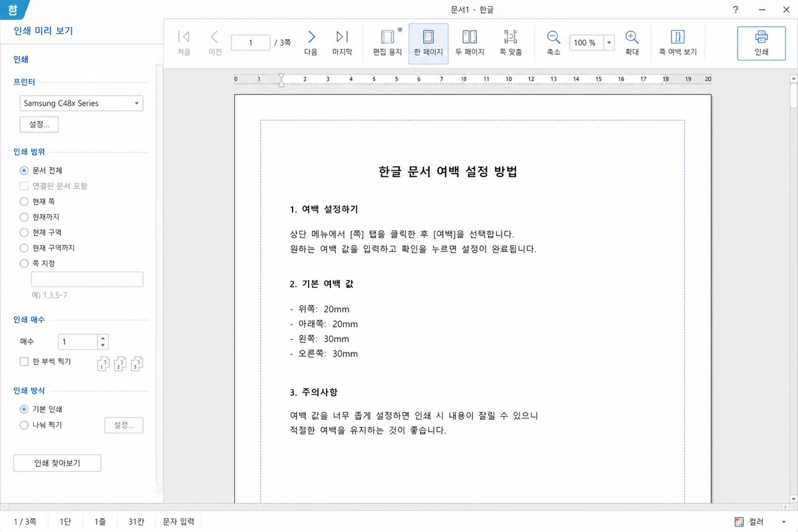Click third collate order icon
This screenshot has width=798, height=532.
pyautogui.click(x=137, y=364)
